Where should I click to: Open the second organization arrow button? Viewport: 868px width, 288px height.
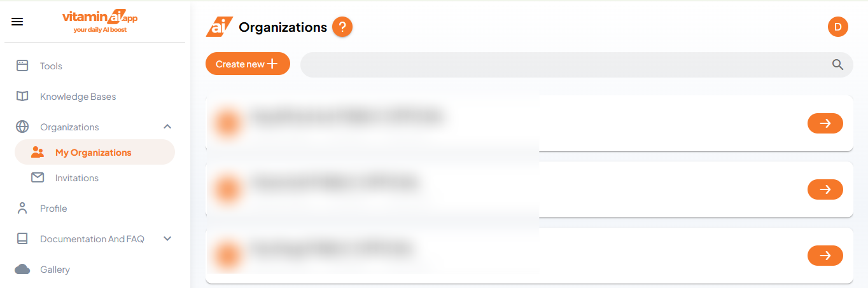click(x=825, y=189)
